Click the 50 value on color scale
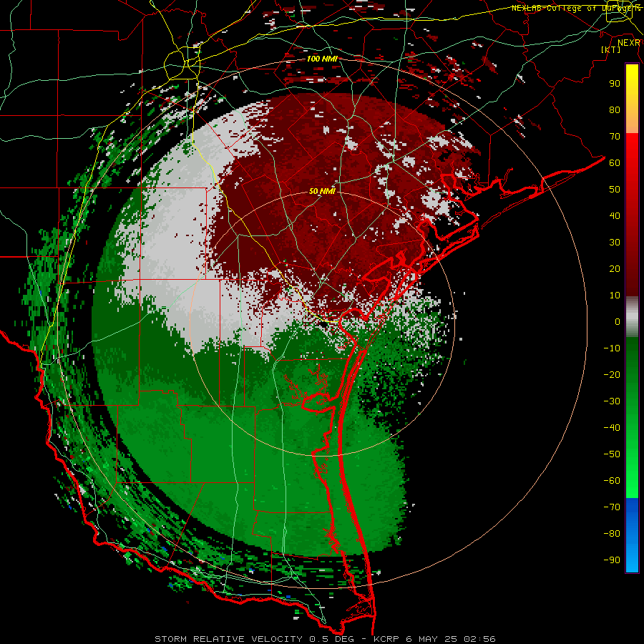644x644 pixels. 615,190
